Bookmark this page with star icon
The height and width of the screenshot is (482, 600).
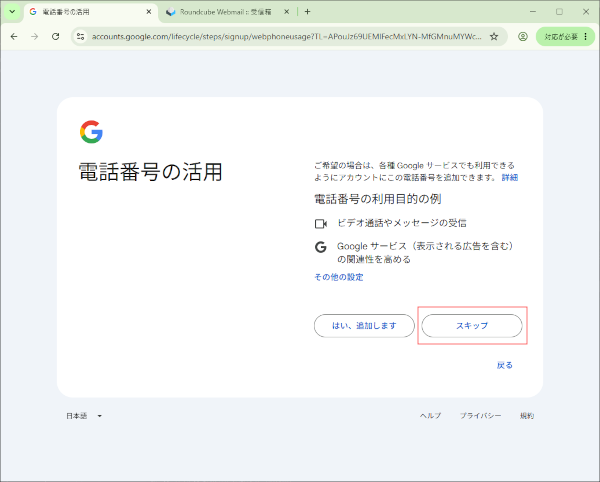tap(494, 37)
